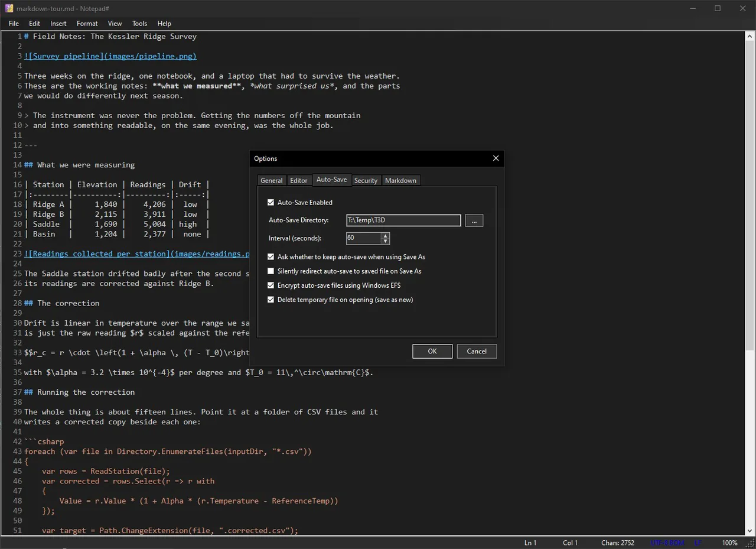Click the Interval seconds field
This screenshot has width=756, height=549.
point(364,238)
